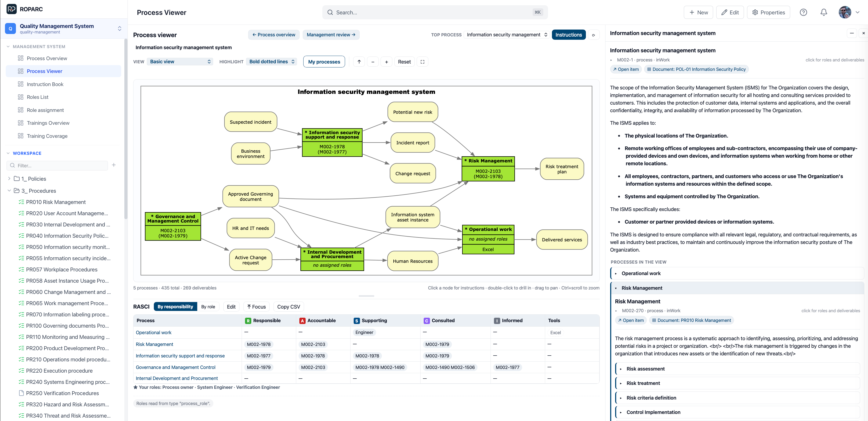
Task: Click the RASCI Focus button
Action: pyautogui.click(x=257, y=307)
